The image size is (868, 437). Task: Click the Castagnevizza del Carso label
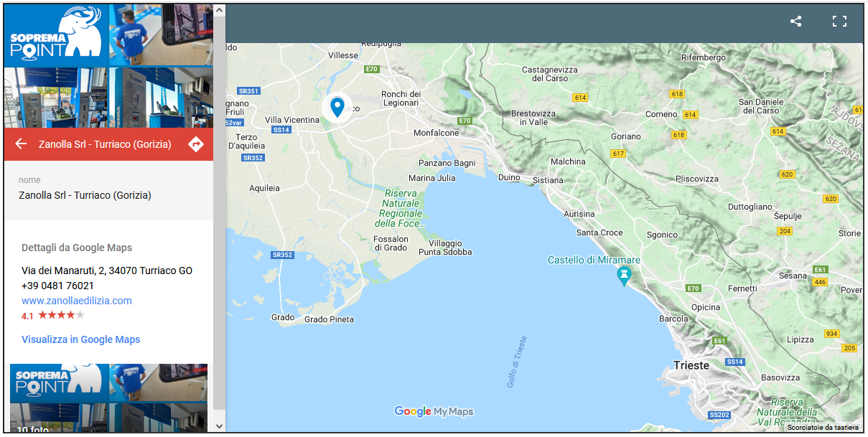pos(549,74)
